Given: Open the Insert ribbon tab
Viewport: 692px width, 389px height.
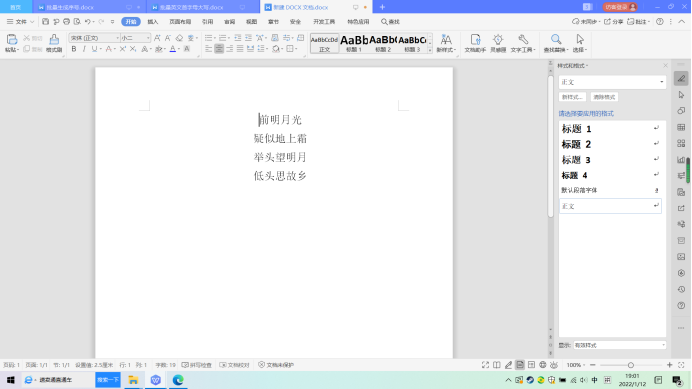Looking at the screenshot, I should (x=153, y=22).
